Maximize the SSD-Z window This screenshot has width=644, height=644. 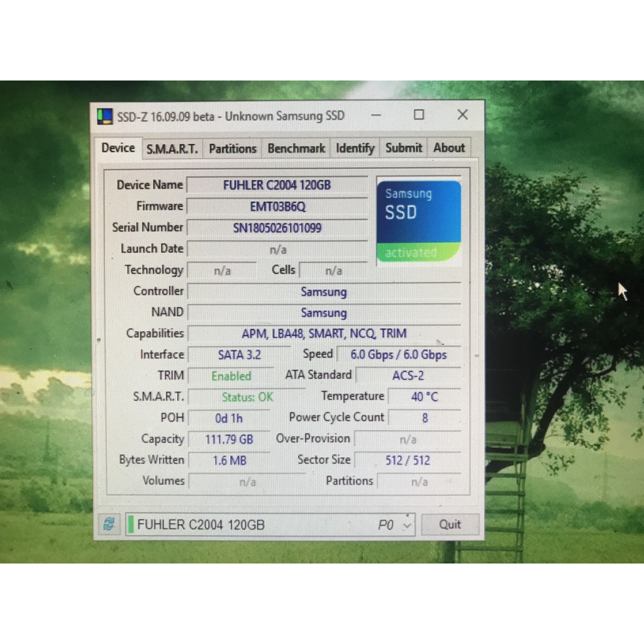(419, 114)
